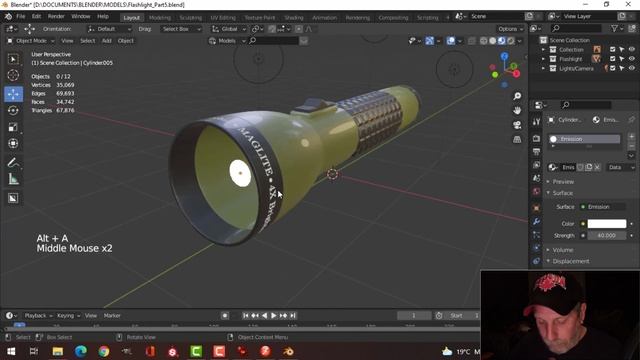Switch to material preview shading mode
Screen dimensions: 640x360
(x=502, y=41)
